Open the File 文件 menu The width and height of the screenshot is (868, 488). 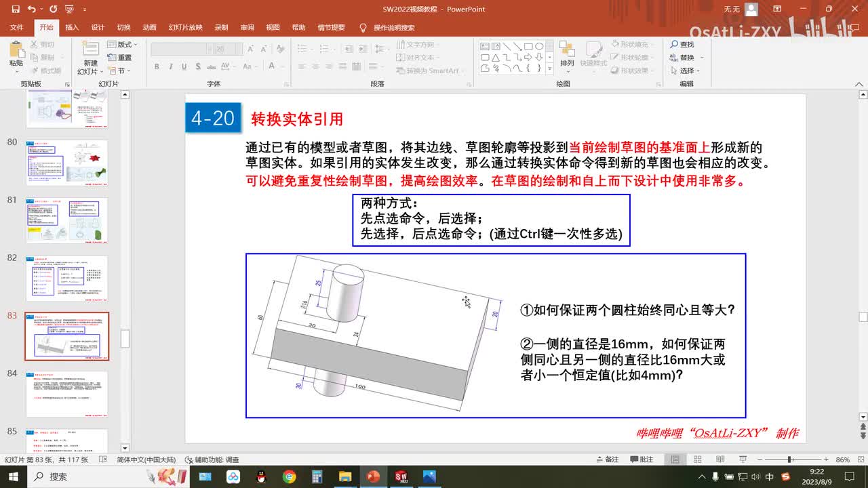click(x=16, y=28)
